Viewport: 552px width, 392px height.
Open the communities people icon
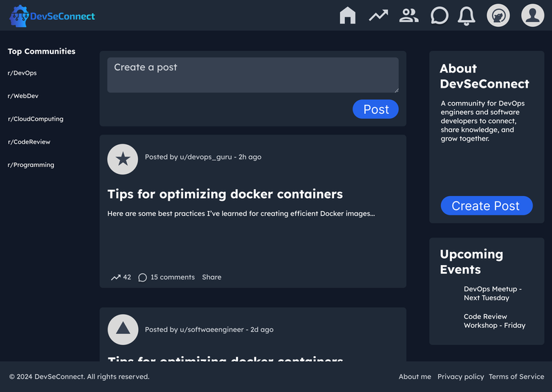point(409,15)
